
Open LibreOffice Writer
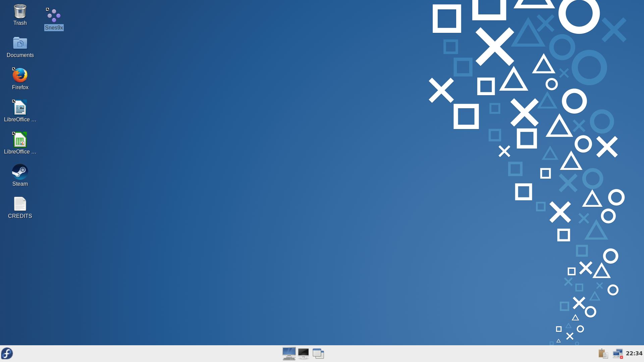(20, 107)
